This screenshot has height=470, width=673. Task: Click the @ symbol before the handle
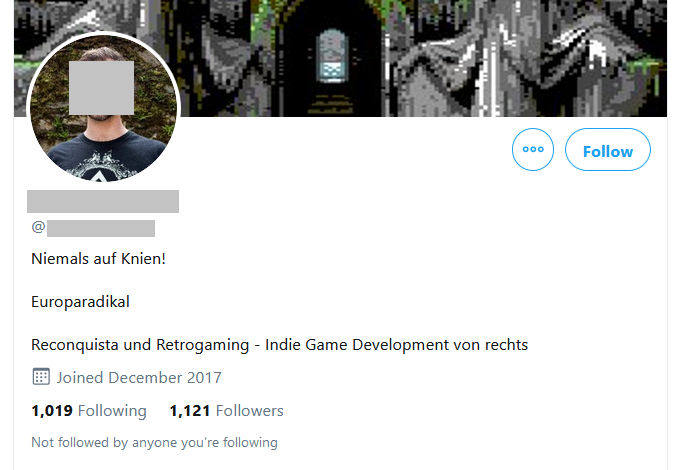[38, 227]
